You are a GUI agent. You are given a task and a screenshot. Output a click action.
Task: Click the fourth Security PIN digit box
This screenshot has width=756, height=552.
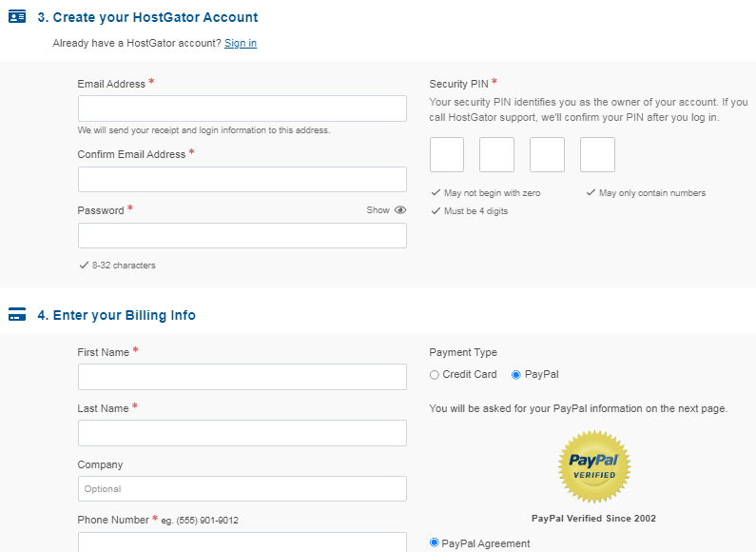pyautogui.click(x=597, y=154)
